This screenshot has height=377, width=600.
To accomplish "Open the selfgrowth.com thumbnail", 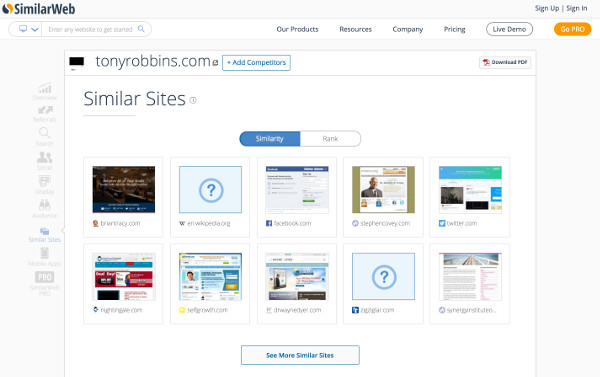I will point(210,276).
